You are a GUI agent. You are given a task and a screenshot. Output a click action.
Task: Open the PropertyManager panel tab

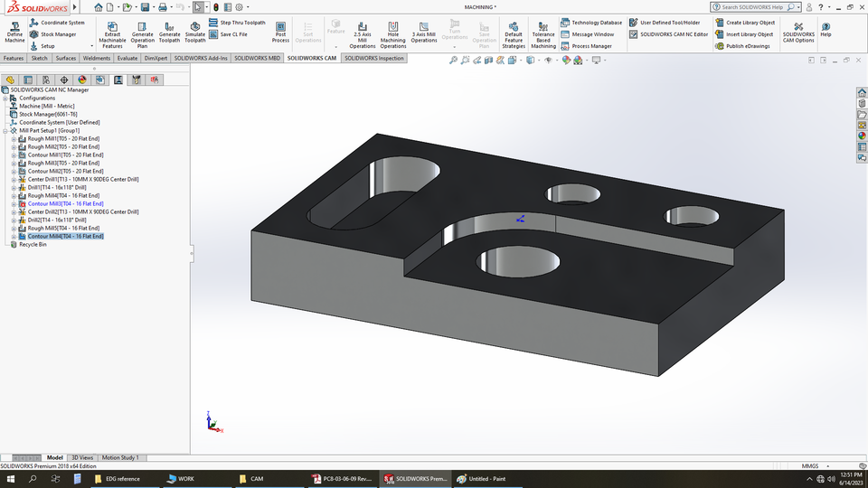tap(28, 80)
